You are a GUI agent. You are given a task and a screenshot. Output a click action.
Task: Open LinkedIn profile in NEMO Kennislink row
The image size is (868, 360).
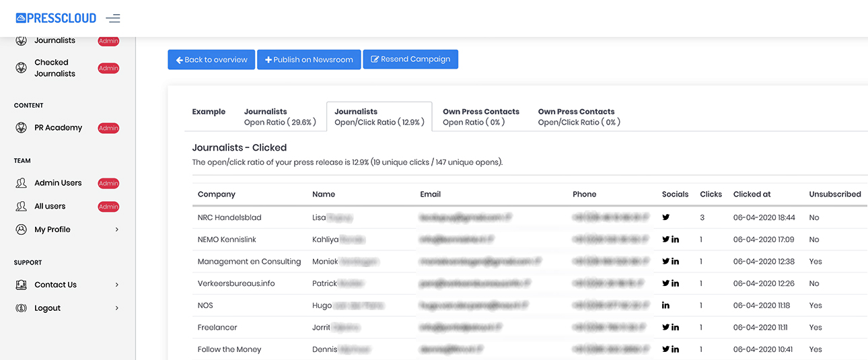pyautogui.click(x=675, y=240)
